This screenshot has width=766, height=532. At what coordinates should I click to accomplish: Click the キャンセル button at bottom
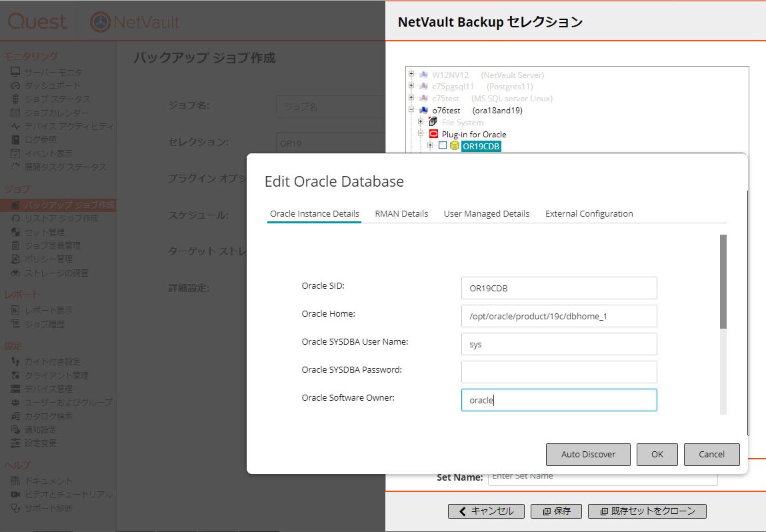pos(486,511)
